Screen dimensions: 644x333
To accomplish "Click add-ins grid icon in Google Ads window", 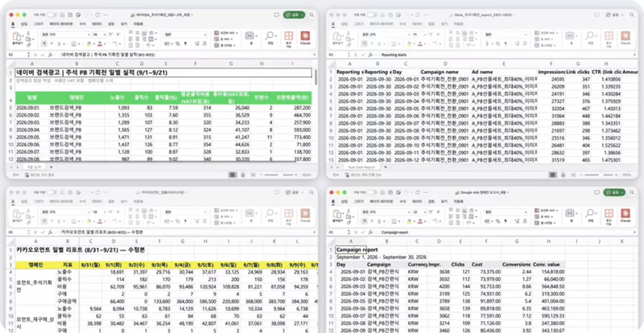I will pos(609,214).
